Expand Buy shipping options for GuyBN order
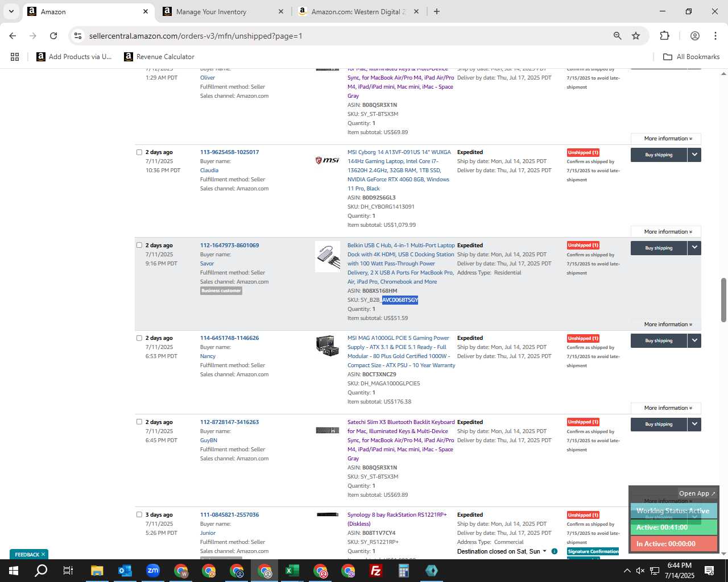 click(694, 424)
